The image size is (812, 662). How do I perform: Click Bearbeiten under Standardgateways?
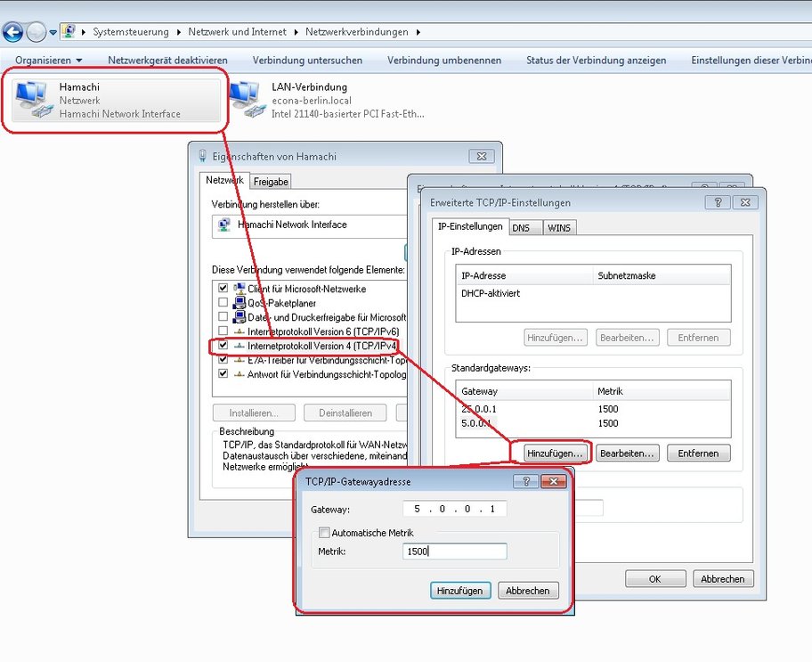627,454
